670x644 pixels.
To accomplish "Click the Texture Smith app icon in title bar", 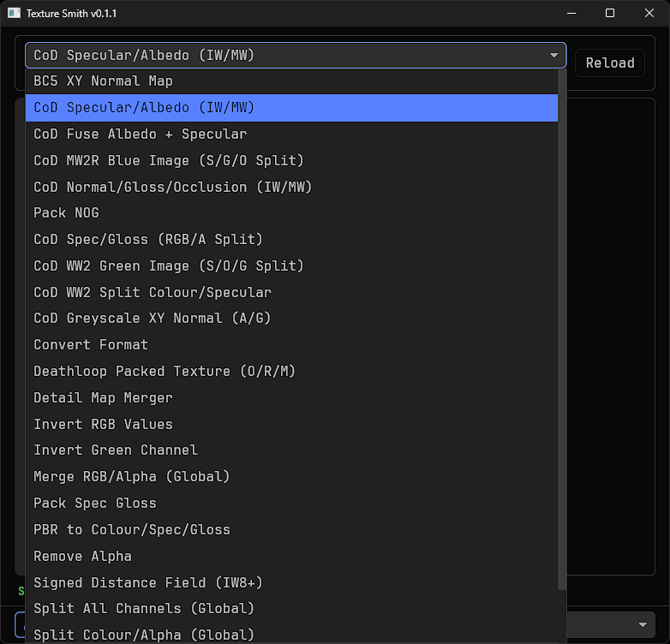I will (14, 13).
